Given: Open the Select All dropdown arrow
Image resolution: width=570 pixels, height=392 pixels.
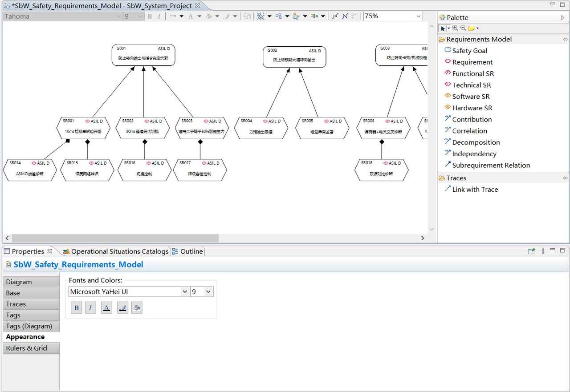Looking at the screenshot, I should [x=269, y=16].
